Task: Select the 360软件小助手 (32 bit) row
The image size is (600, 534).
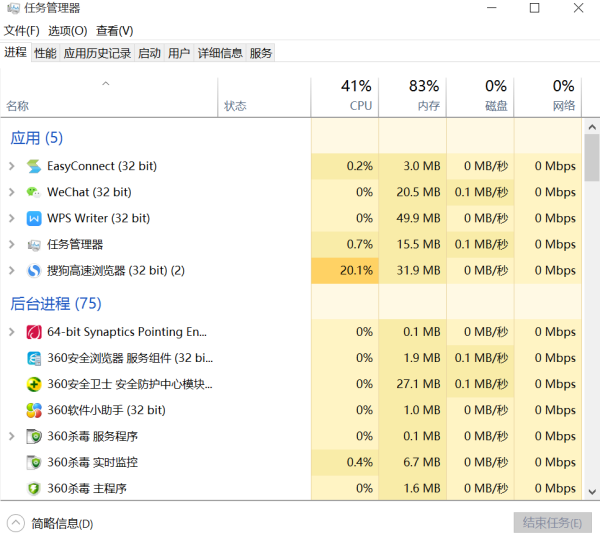Action: pos(291,410)
